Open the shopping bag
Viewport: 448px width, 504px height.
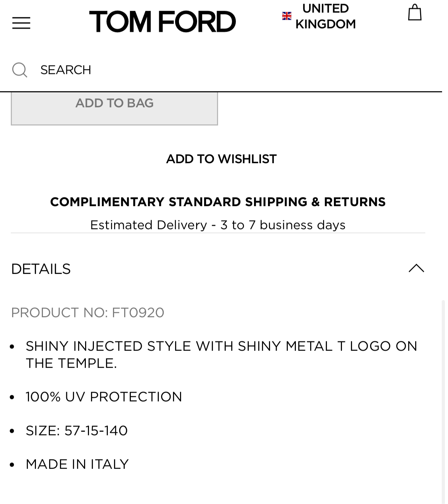(x=415, y=13)
